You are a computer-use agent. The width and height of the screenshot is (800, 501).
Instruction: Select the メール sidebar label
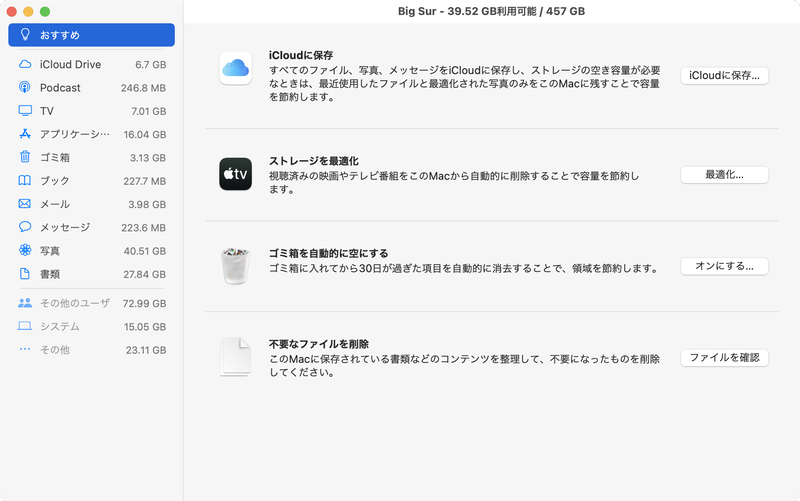click(x=55, y=204)
